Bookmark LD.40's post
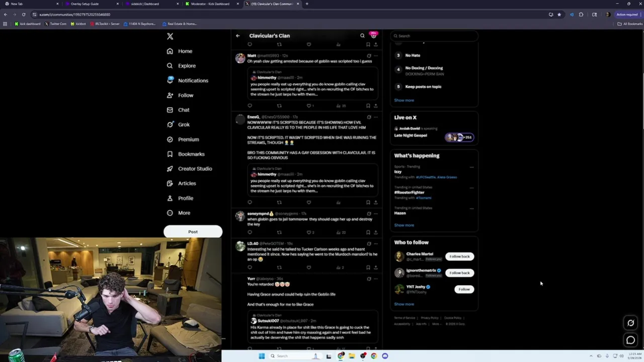 pos(368,267)
